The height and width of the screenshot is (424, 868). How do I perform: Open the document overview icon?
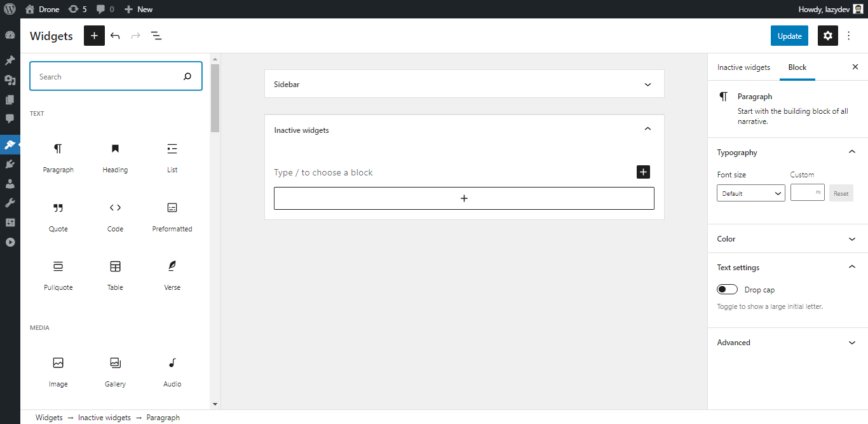tap(156, 36)
